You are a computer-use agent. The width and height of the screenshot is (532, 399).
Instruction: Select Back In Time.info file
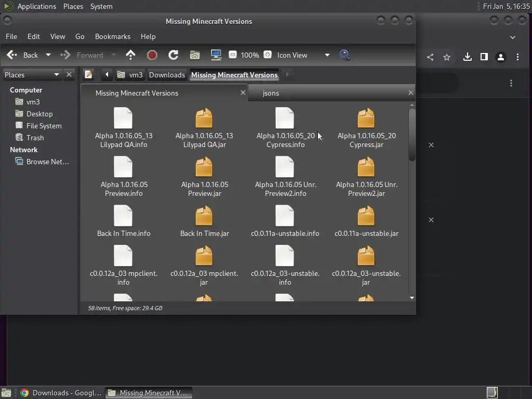coord(124,221)
